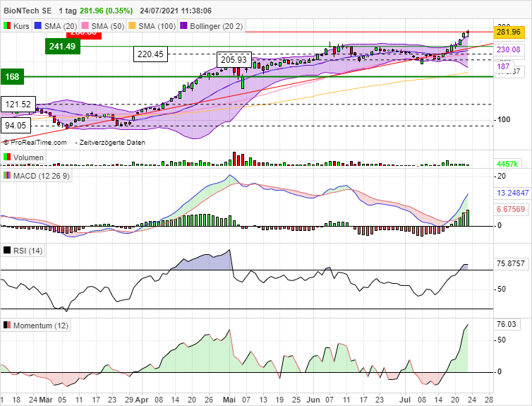Click the Volumen legend icon
This screenshot has width=532, height=406.
7,157
